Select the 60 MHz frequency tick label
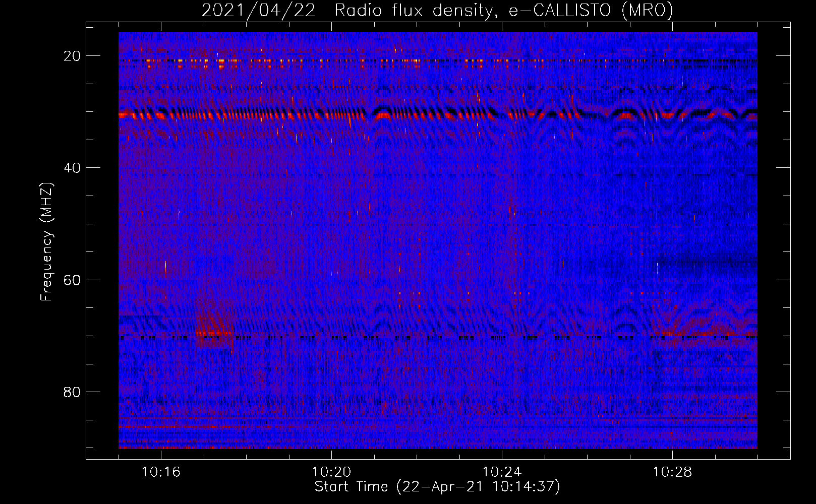 pyautogui.click(x=72, y=280)
